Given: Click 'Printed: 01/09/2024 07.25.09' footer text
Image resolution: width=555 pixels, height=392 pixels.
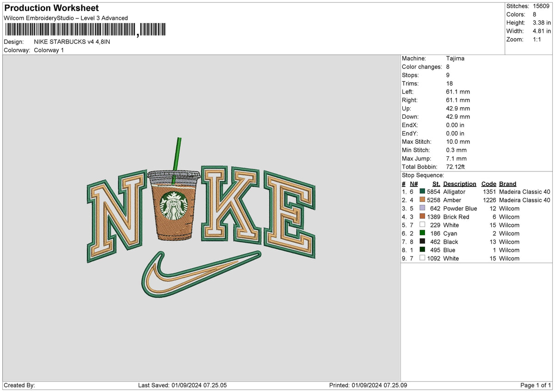Looking at the screenshot, I should 368,385.
